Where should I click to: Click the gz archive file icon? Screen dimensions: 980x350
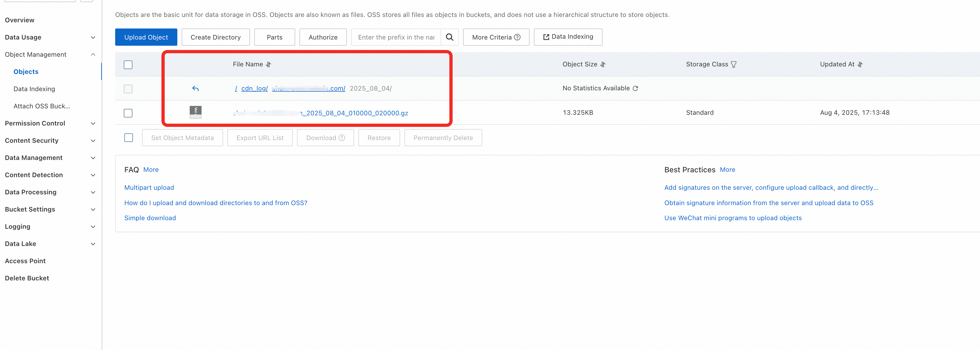tap(196, 112)
